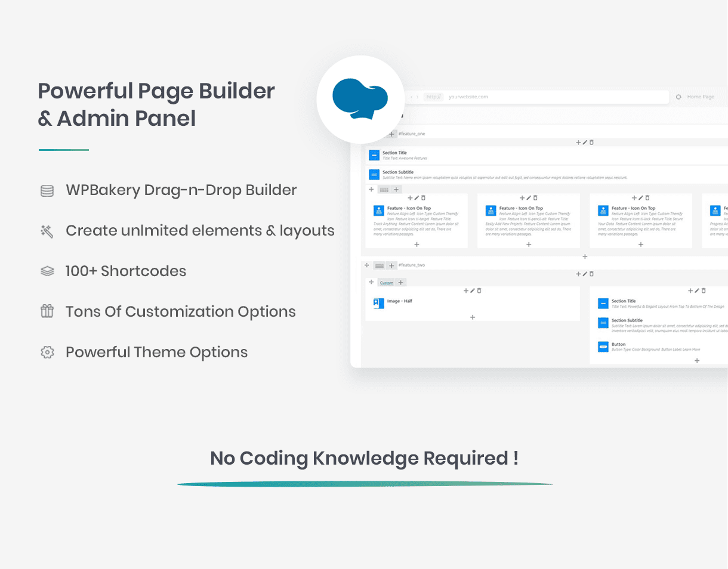Edit #feature_one row using pencil icon
The height and width of the screenshot is (569, 728).
pos(585,143)
